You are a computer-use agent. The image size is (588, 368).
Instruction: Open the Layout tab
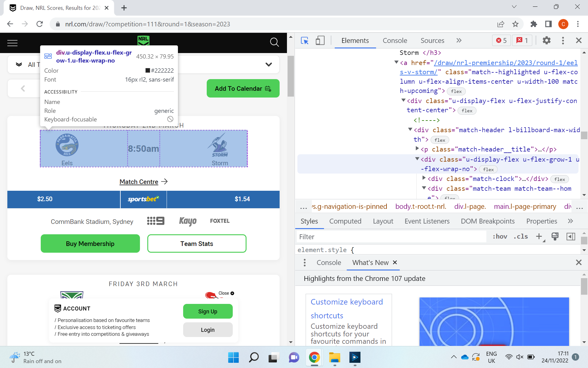tap(383, 221)
